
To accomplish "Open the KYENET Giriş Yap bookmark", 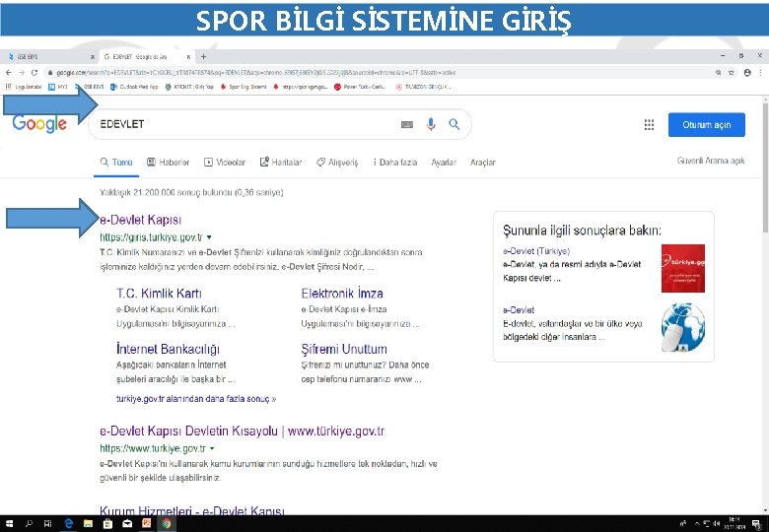I will pyautogui.click(x=190, y=87).
